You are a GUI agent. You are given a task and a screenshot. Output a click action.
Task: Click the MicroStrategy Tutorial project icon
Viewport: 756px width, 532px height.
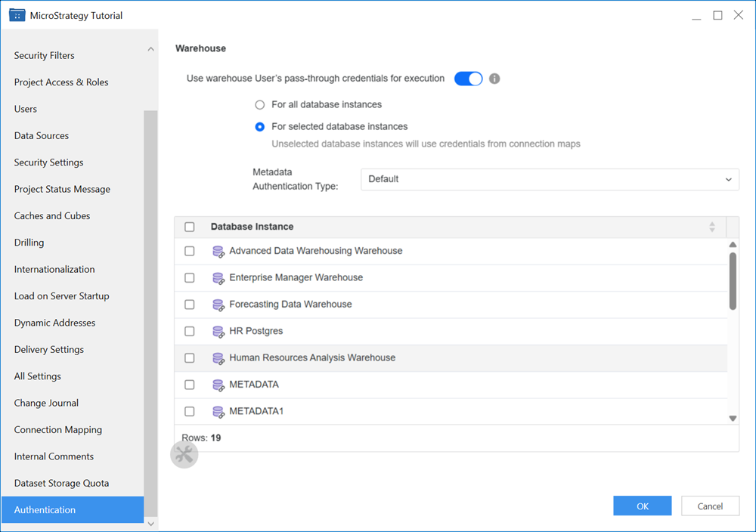17,15
